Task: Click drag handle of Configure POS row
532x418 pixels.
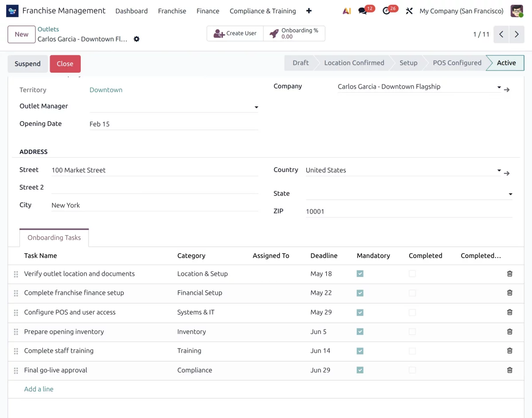Action: pos(16,313)
